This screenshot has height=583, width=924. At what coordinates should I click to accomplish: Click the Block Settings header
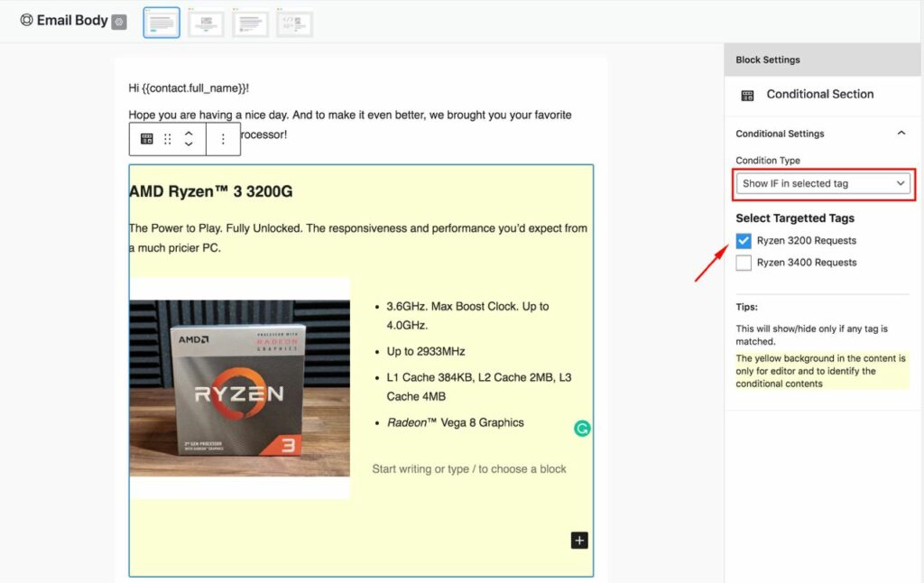coord(822,60)
